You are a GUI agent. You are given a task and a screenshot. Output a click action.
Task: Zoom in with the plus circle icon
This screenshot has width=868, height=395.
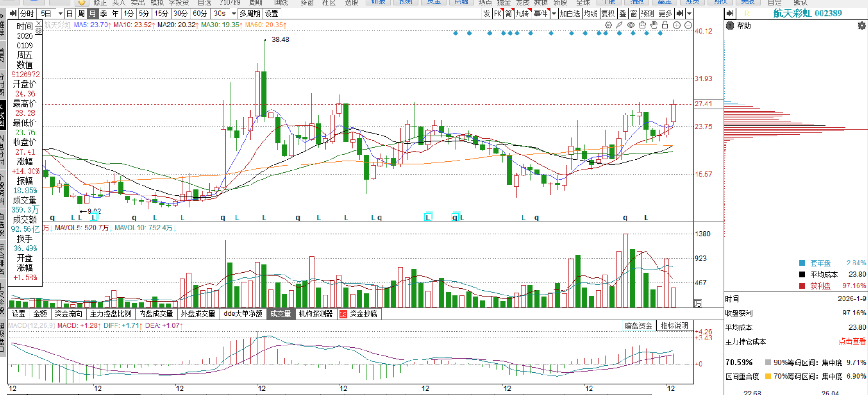[x=677, y=25]
